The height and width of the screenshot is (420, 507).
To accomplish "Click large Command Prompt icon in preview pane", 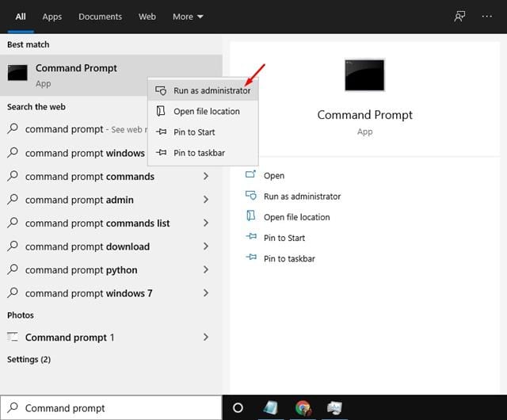I will point(364,75).
